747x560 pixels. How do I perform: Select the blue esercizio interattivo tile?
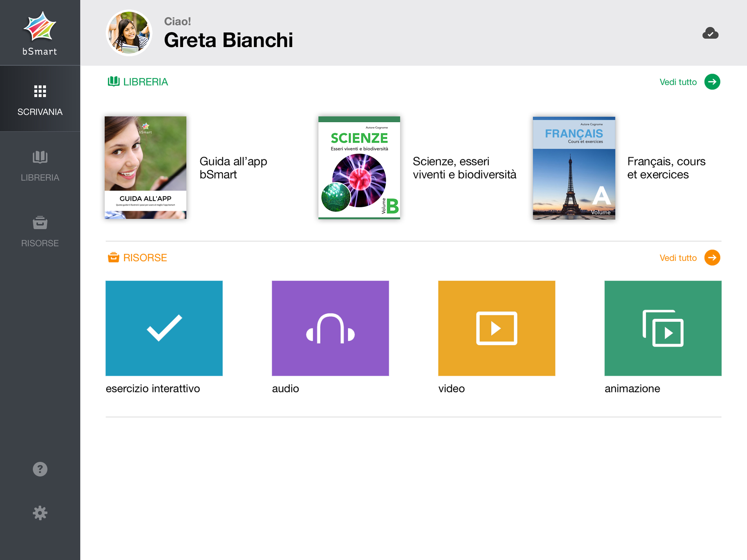(164, 328)
